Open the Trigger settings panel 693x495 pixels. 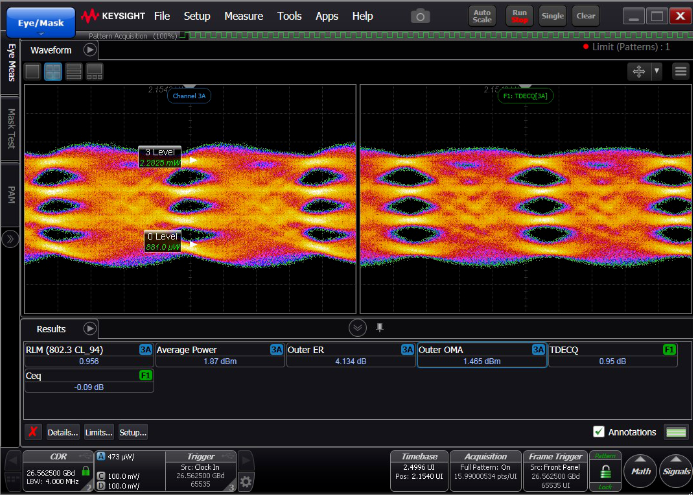[201, 471]
